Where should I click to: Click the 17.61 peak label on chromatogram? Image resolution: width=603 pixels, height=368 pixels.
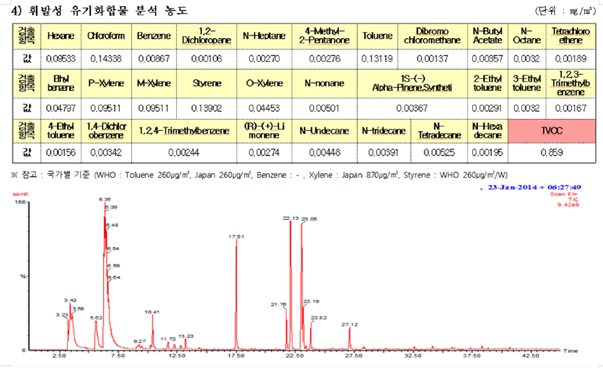[236, 237]
